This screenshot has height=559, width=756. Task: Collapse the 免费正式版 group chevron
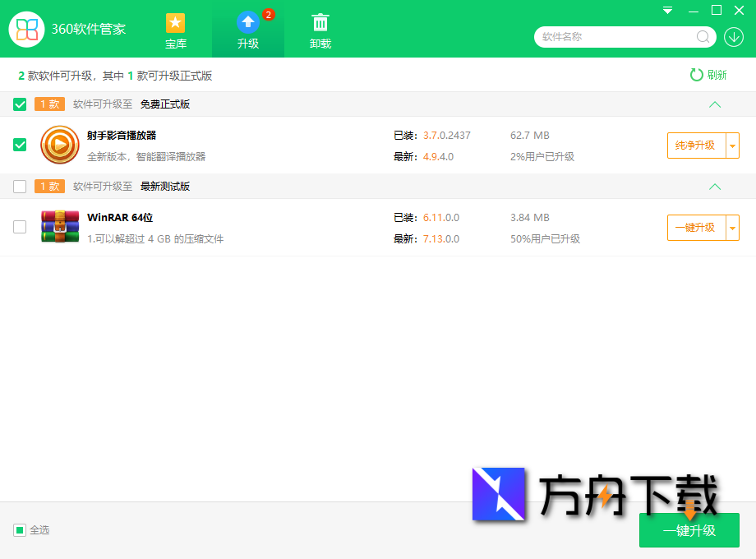715,104
